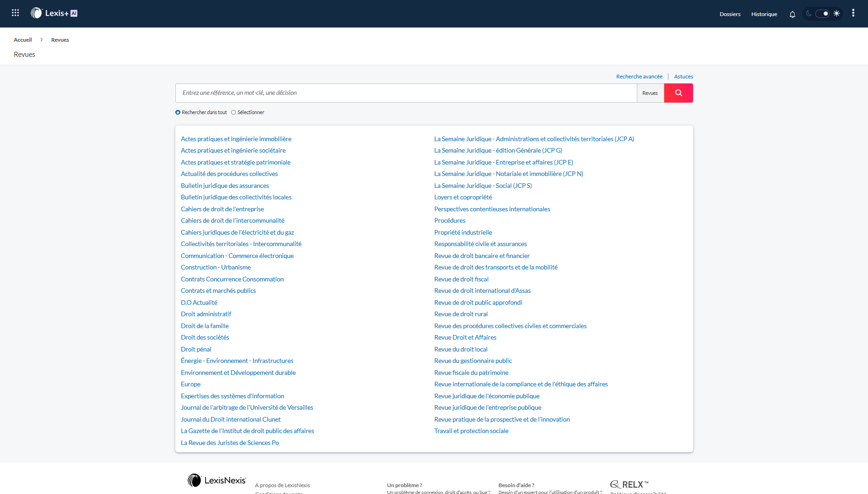Open Revue de droit bancaire et financier
This screenshot has width=868, height=494.
point(482,256)
